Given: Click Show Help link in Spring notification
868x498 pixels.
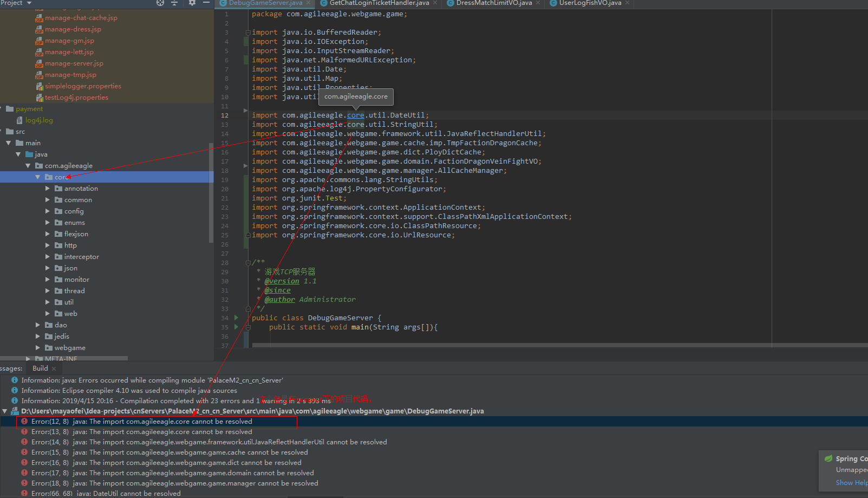Looking at the screenshot, I should (x=851, y=483).
